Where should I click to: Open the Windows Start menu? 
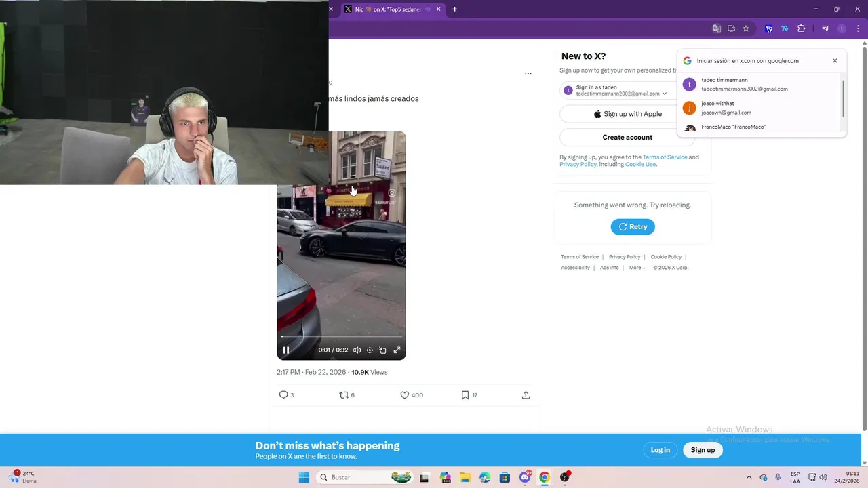pos(304,477)
